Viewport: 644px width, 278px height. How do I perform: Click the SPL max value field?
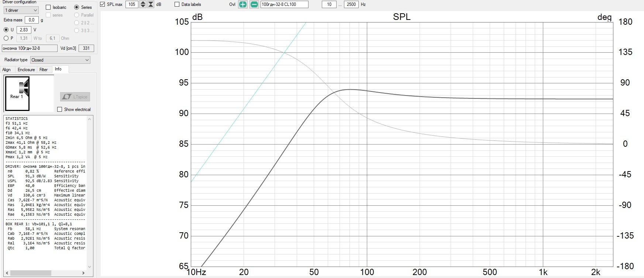pyautogui.click(x=132, y=4)
